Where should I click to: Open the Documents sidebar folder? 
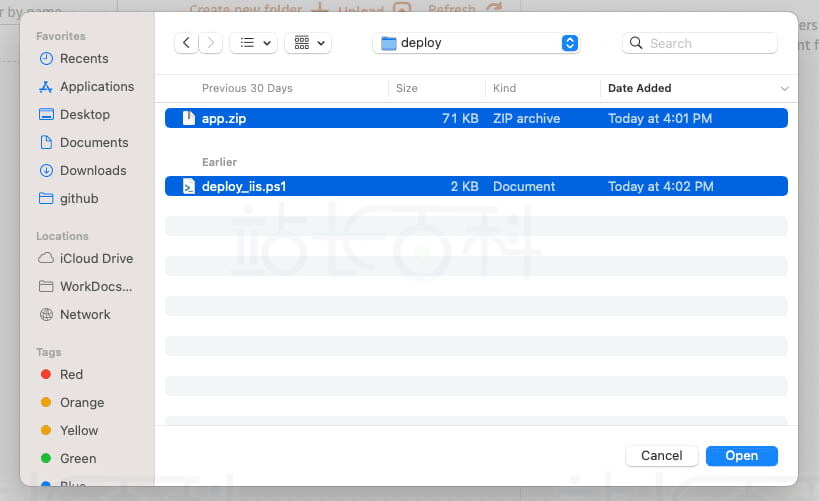(x=94, y=143)
